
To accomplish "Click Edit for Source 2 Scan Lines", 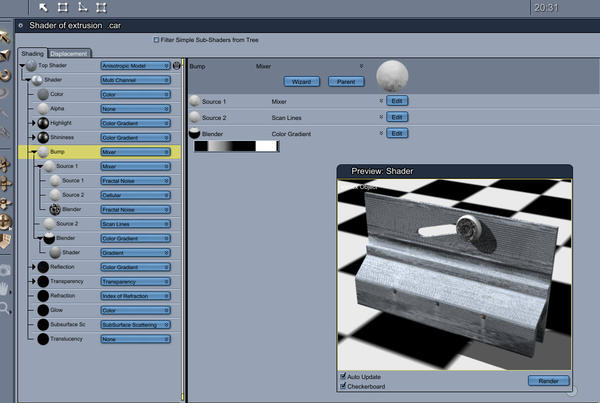I will point(397,117).
